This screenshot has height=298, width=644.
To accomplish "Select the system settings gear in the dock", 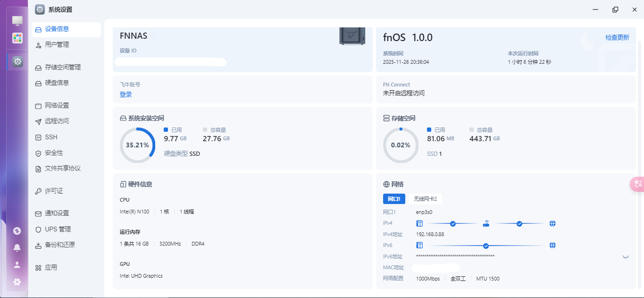I will coord(17,61).
